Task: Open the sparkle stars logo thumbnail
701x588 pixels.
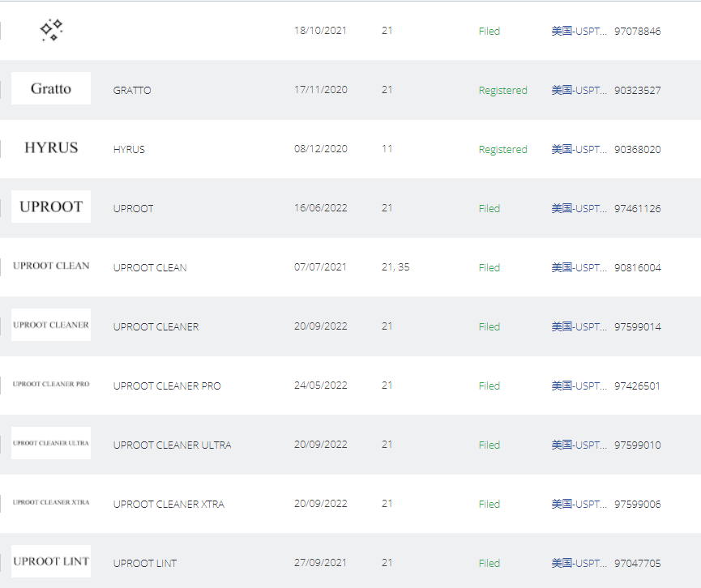Action: [x=51, y=30]
